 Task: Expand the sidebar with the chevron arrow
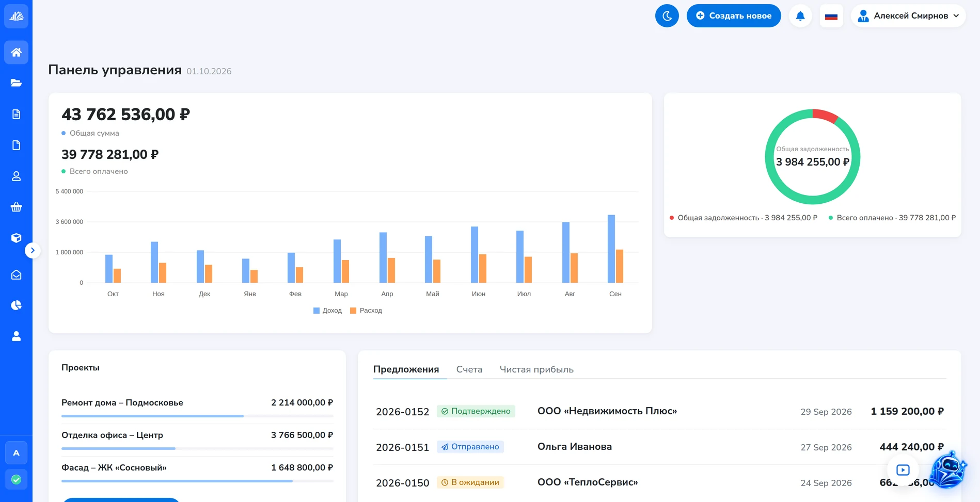[33, 251]
